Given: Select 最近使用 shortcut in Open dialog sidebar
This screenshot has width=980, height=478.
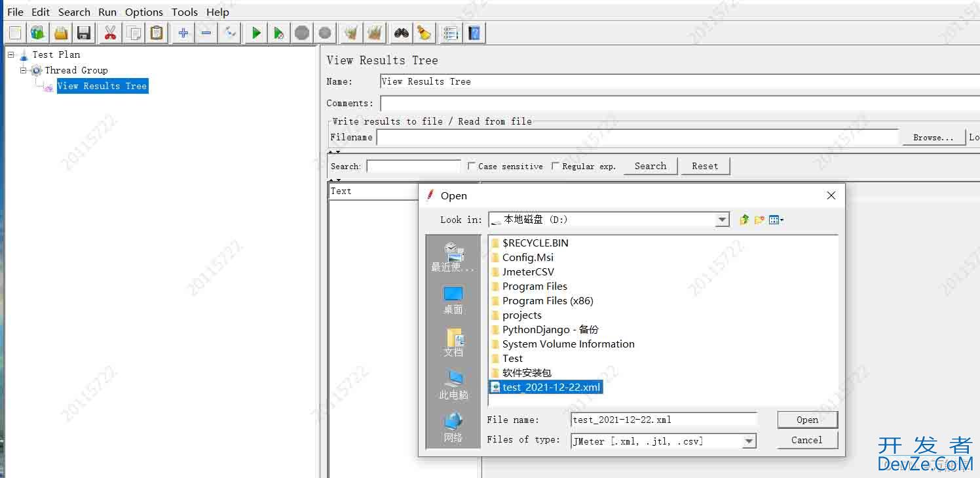Looking at the screenshot, I should pos(453,257).
